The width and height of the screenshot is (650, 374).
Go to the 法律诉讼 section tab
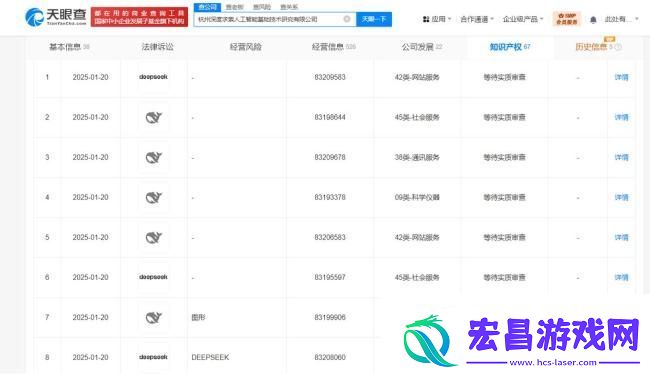(x=158, y=47)
